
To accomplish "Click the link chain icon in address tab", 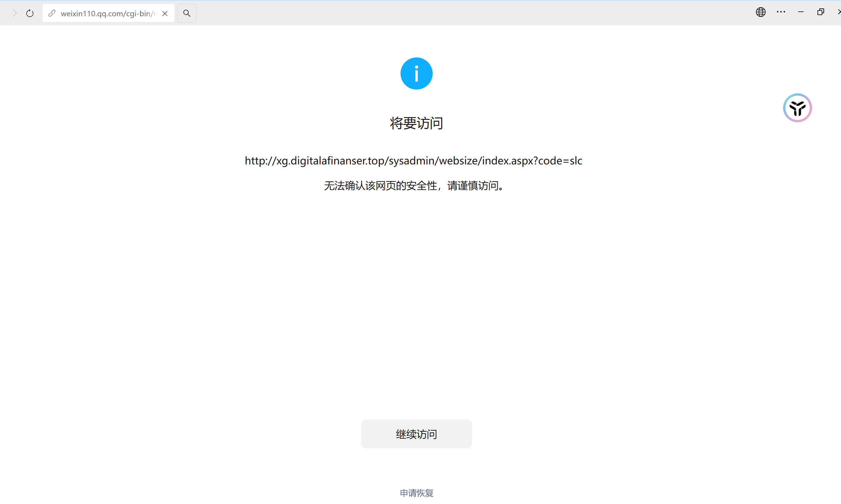I will (52, 13).
